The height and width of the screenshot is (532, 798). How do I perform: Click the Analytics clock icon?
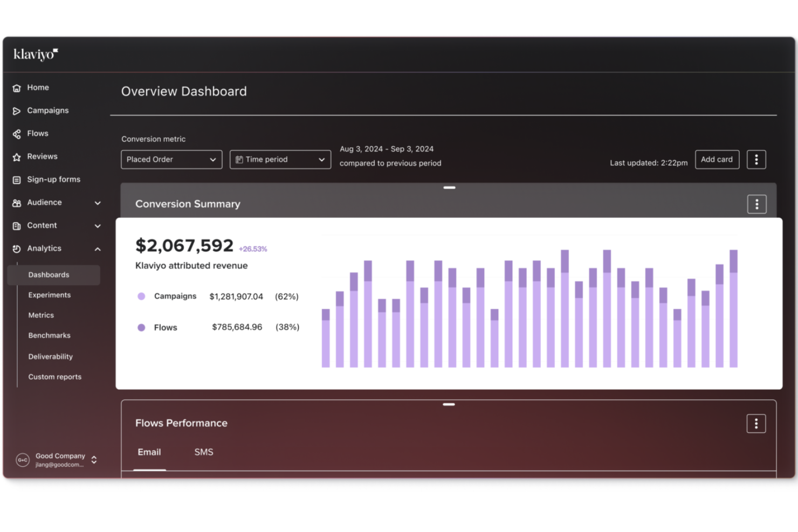(x=16, y=248)
